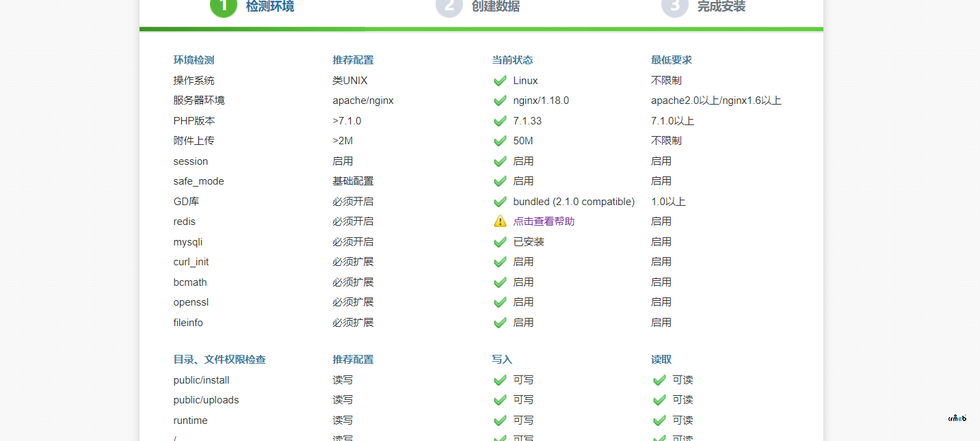Click the 7.1.0以上 requirement text
980x441 pixels.
tap(672, 121)
